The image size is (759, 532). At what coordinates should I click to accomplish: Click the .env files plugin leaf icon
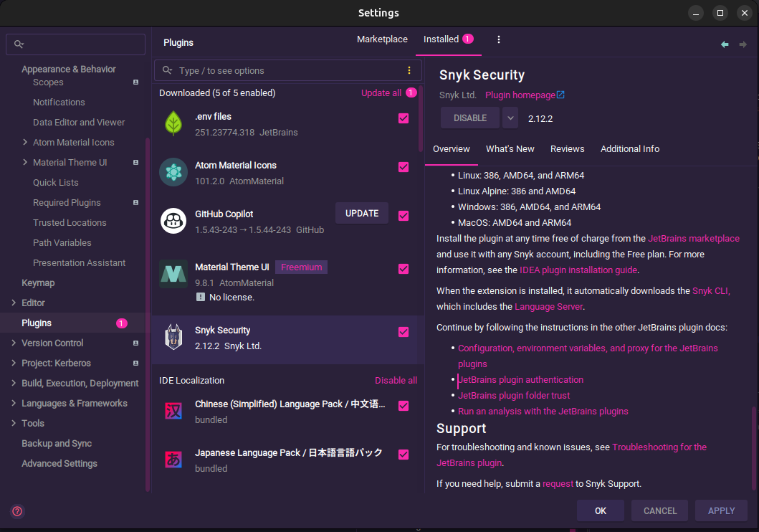click(x=173, y=124)
